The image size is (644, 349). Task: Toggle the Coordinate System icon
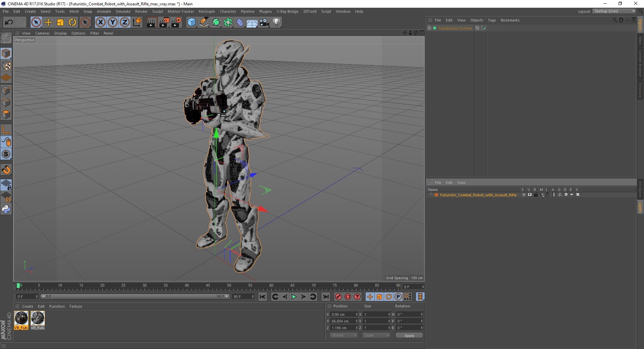[x=137, y=22]
